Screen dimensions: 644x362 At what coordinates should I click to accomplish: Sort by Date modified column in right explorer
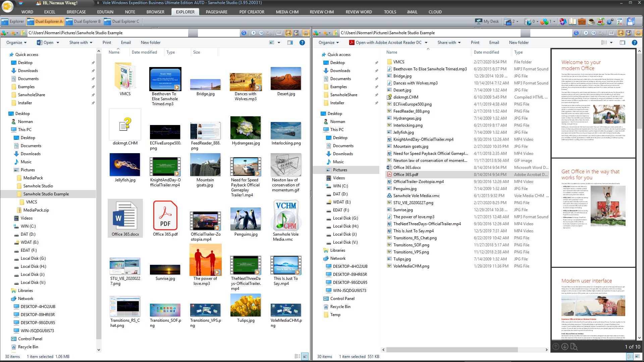pos(486,52)
